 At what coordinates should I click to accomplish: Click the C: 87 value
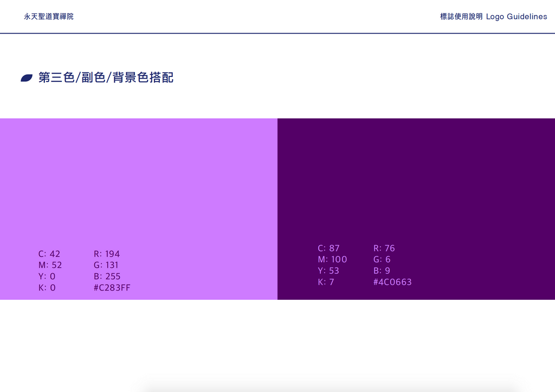tap(329, 248)
